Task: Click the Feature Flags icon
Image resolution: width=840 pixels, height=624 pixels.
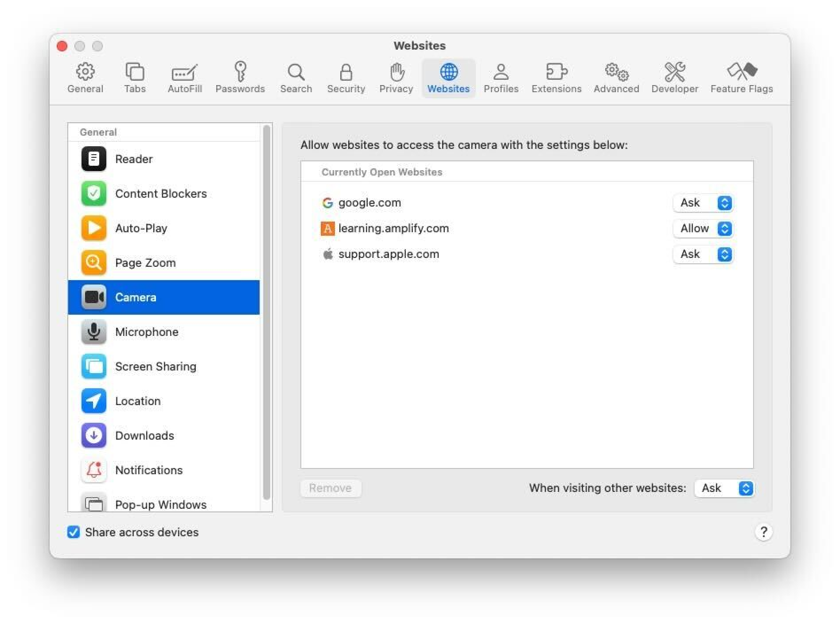Action: pyautogui.click(x=741, y=71)
